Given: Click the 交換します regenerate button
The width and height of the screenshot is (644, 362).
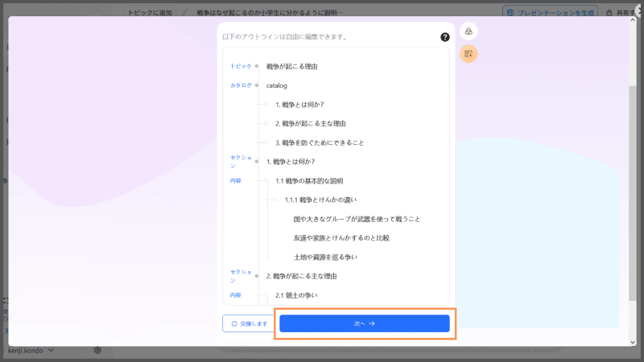Looking at the screenshot, I should [249, 323].
